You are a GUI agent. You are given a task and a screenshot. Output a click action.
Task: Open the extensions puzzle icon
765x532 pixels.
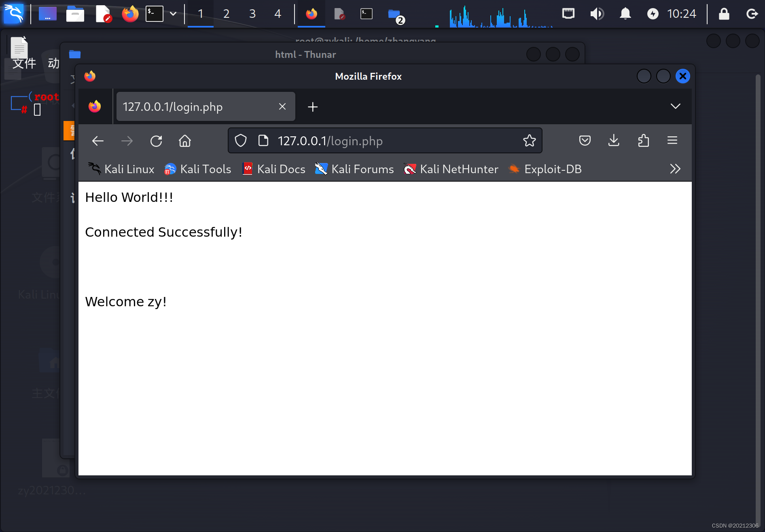click(x=643, y=141)
